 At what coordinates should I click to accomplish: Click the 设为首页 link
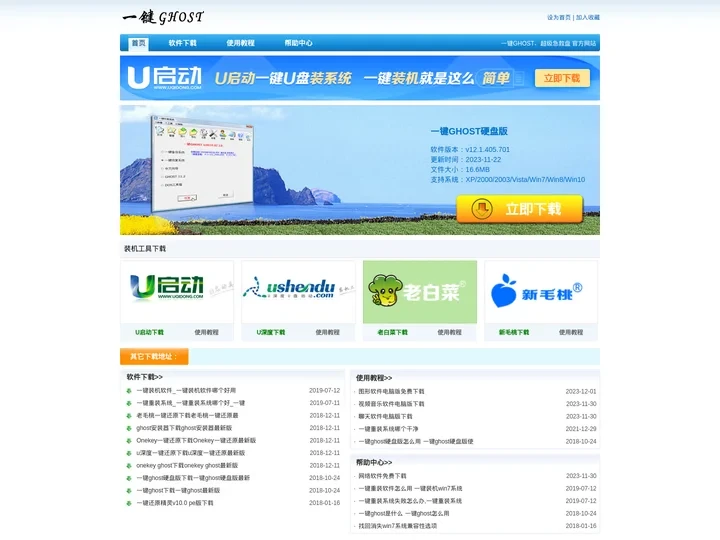coord(558,17)
